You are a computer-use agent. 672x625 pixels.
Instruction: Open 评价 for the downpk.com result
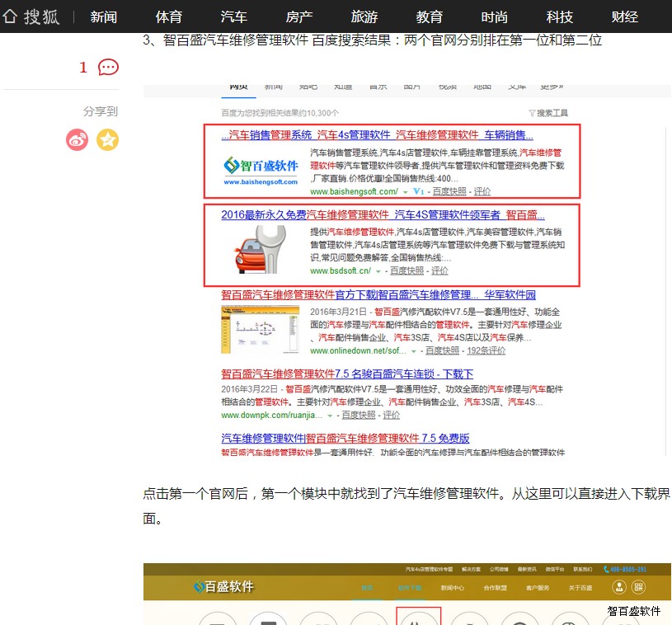click(x=392, y=415)
